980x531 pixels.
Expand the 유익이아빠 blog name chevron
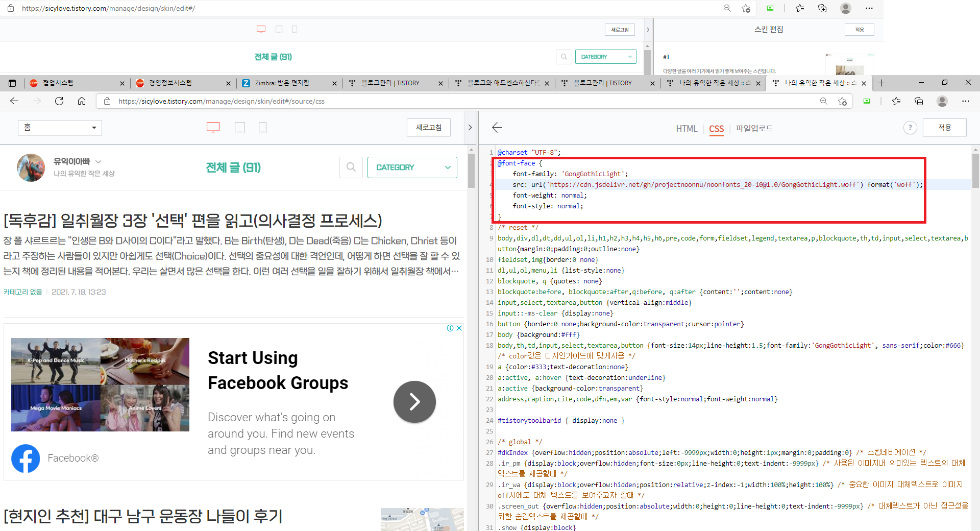tap(99, 161)
